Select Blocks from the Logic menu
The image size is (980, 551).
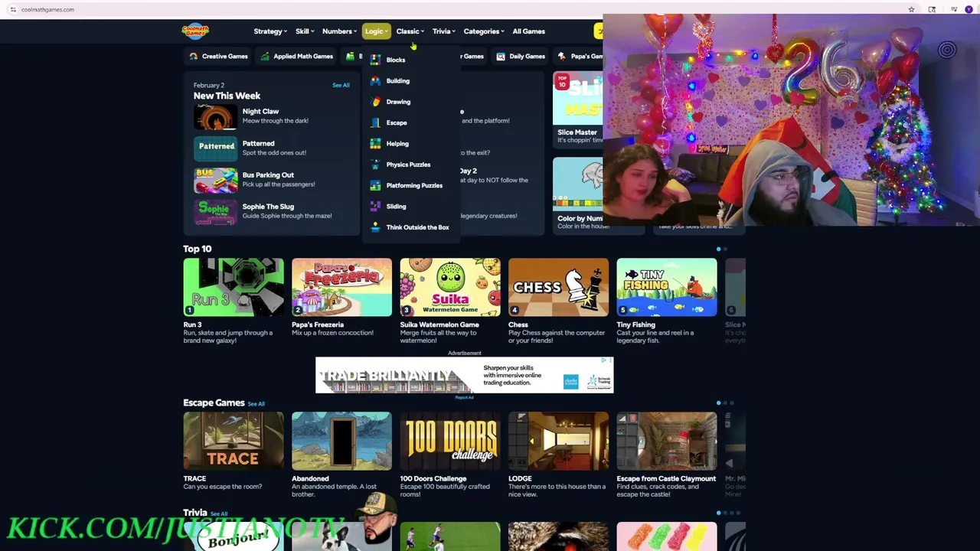click(396, 60)
